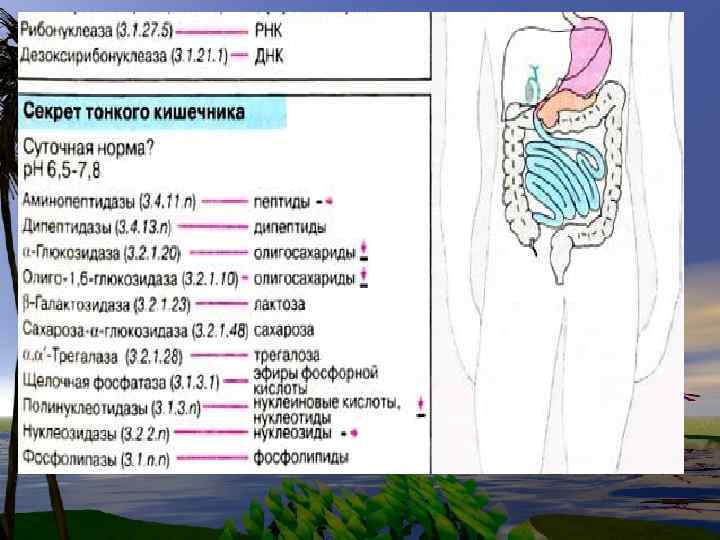
Task: Select the enzyme name "α,α'-Трегалаза (3.2.1.28)"
Action: (102, 356)
